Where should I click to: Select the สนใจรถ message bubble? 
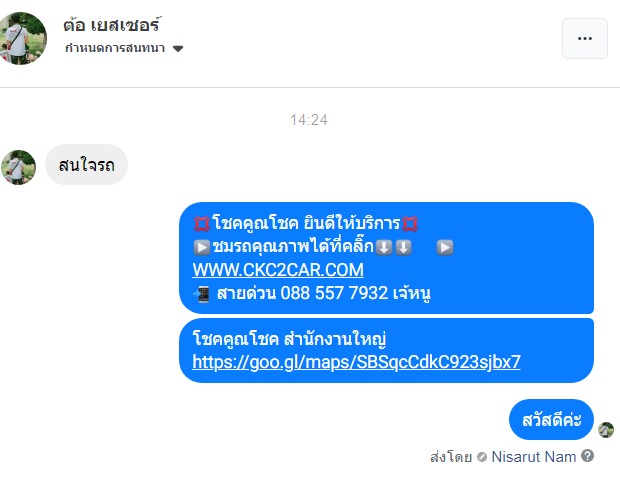(x=86, y=165)
